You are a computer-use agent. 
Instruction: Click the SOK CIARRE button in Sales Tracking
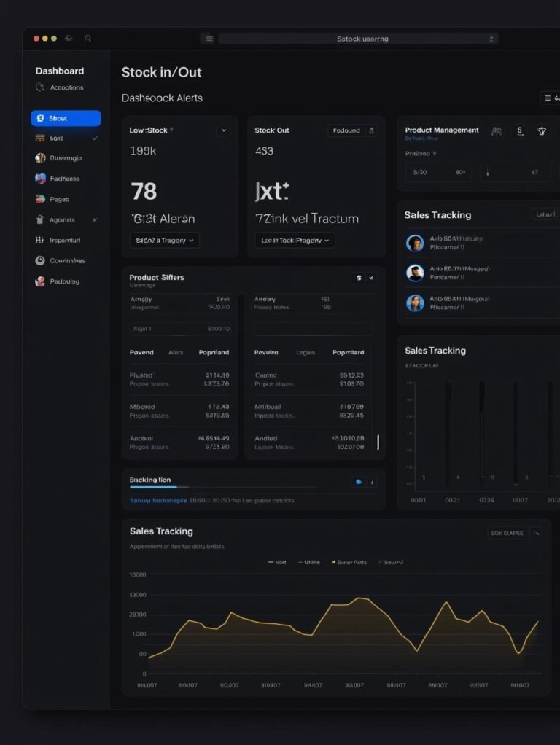(507, 533)
